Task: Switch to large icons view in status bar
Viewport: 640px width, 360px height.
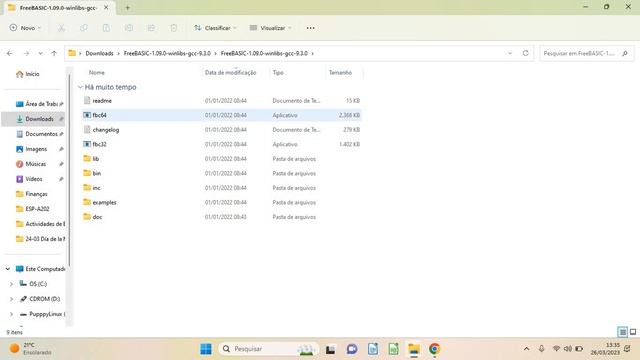Action: tap(633, 332)
